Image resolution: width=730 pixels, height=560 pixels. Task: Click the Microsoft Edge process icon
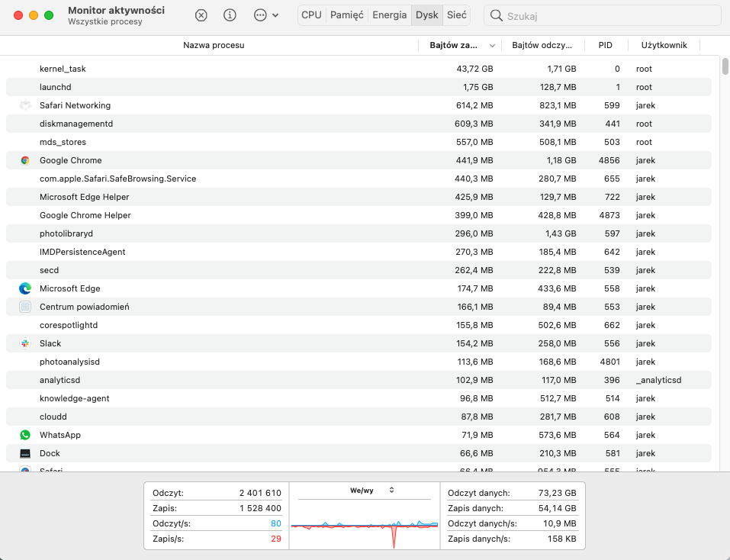(25, 288)
